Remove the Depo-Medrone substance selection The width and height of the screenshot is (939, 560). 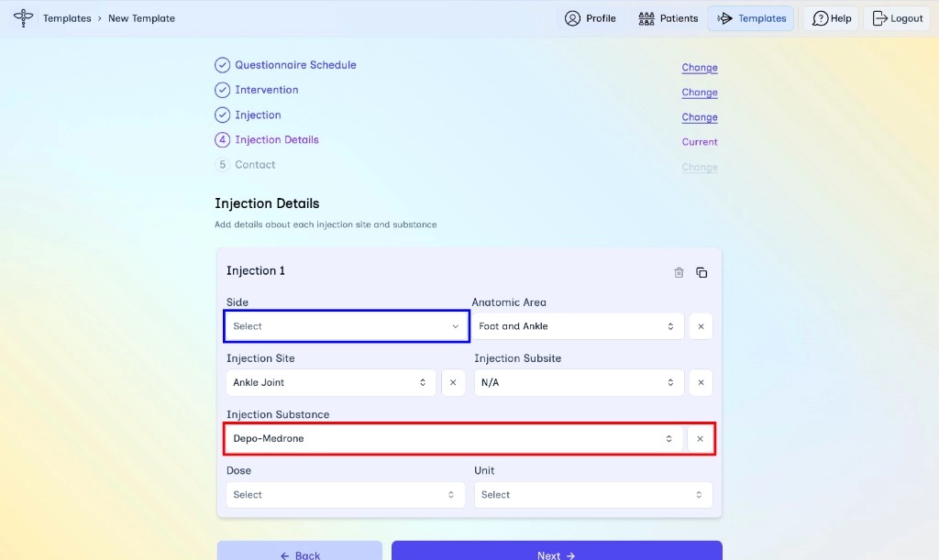click(x=700, y=439)
